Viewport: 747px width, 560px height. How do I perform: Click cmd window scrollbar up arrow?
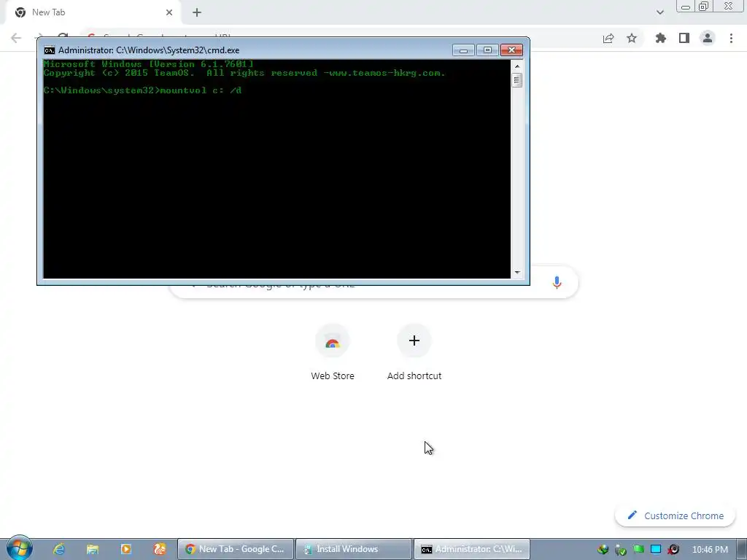tap(517, 66)
